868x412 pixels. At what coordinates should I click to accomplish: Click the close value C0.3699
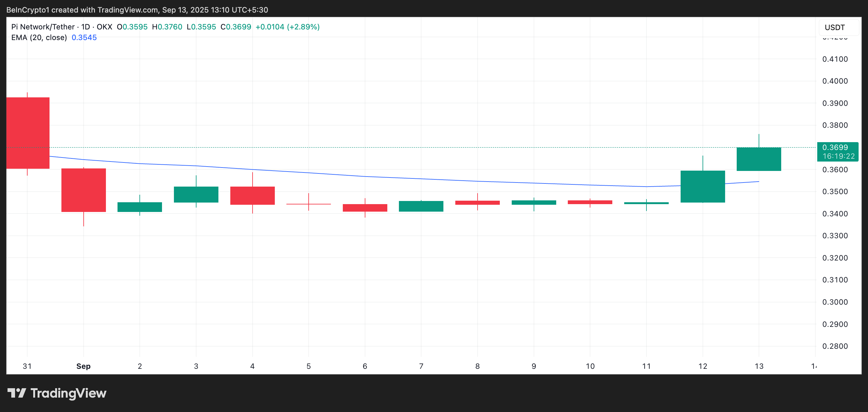[x=236, y=27]
